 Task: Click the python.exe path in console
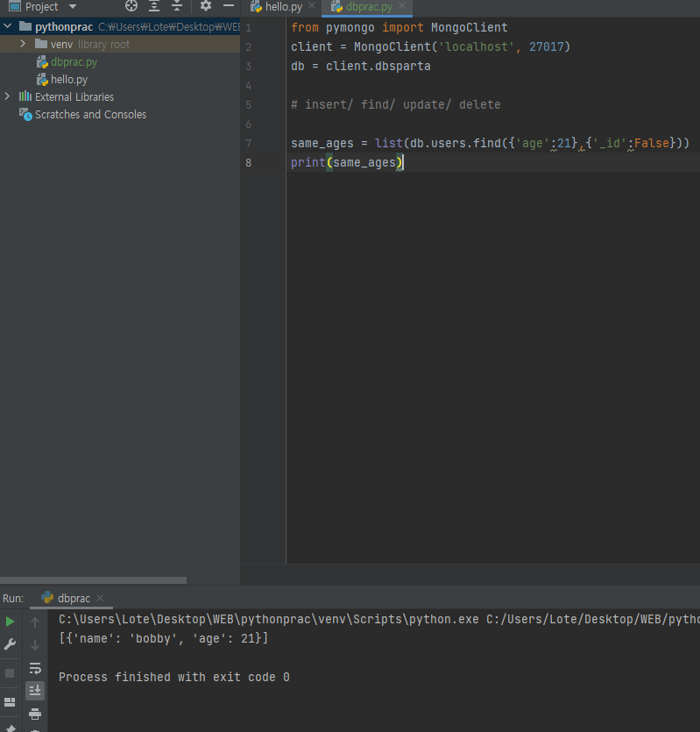[268, 619]
